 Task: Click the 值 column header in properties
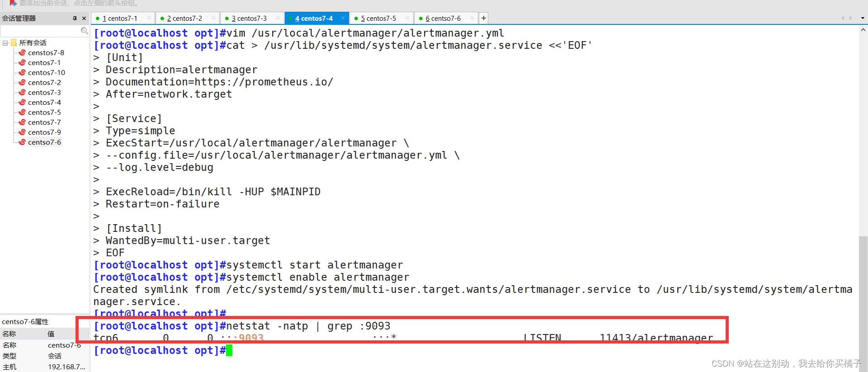point(67,334)
